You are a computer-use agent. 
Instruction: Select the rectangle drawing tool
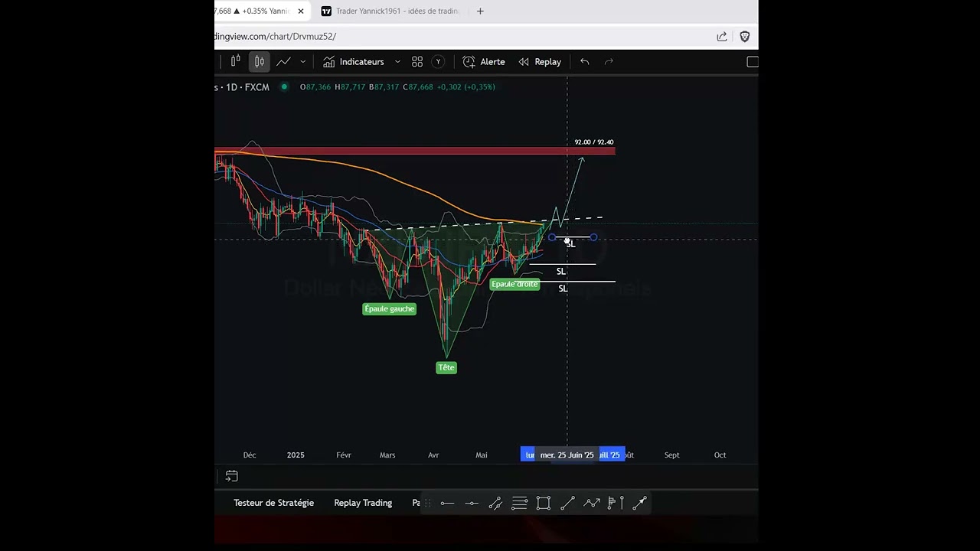544,503
